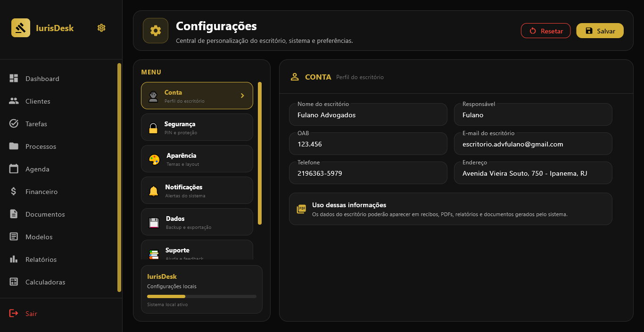Open settings via sidebar gear icon
This screenshot has width=644, height=332.
tap(101, 28)
